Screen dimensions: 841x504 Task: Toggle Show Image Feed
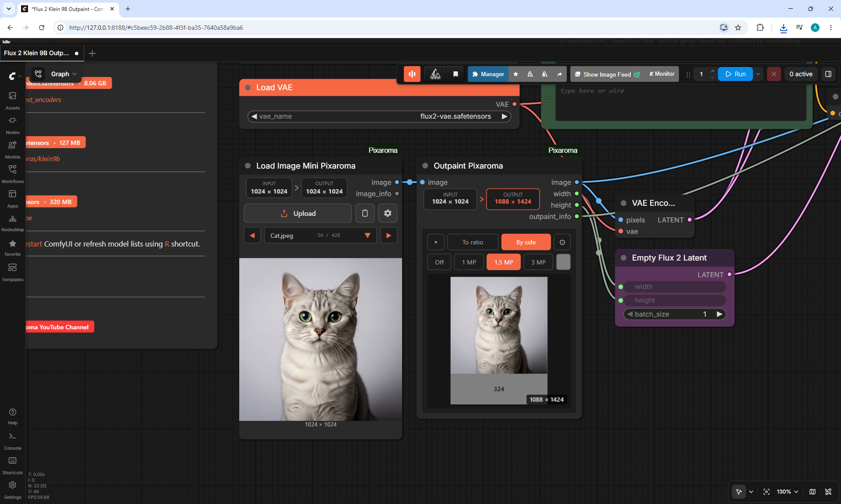pos(608,74)
